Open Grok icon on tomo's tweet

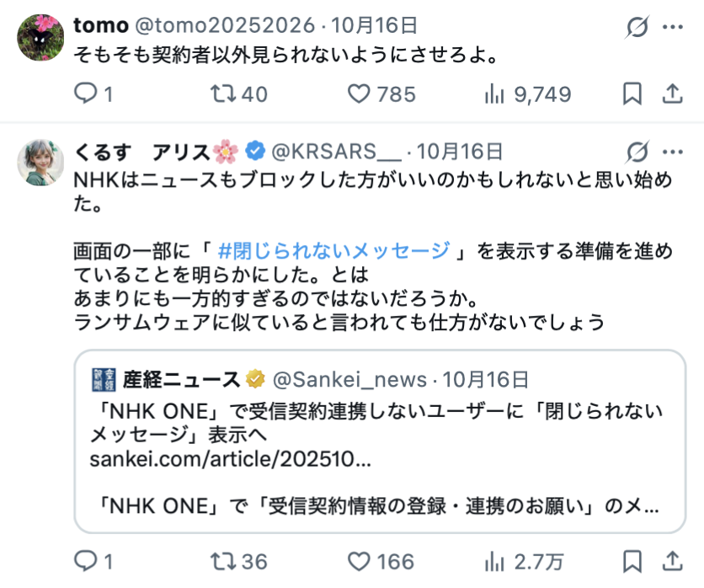(x=637, y=28)
